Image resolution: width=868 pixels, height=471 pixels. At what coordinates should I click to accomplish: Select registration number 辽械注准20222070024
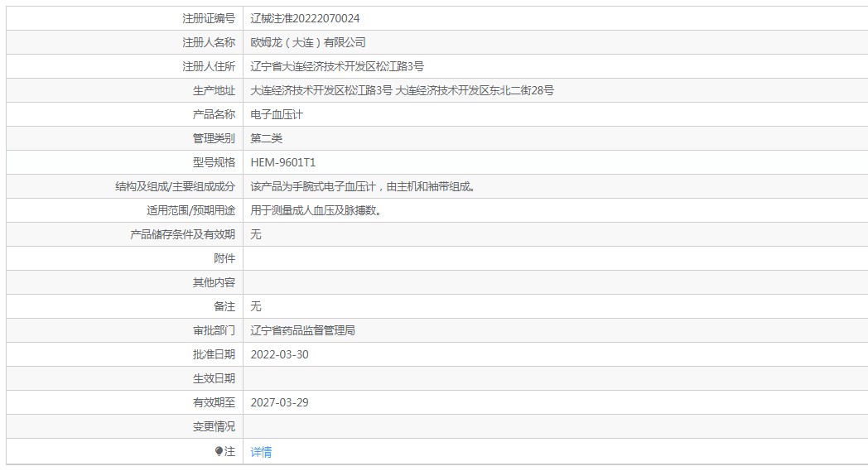(x=305, y=18)
